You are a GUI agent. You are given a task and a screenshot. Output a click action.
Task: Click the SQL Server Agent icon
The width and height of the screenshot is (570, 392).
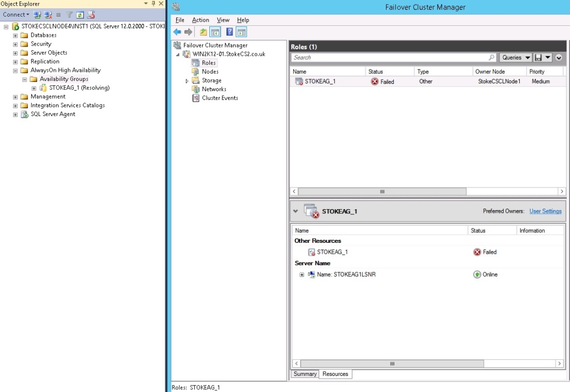pyautogui.click(x=24, y=114)
